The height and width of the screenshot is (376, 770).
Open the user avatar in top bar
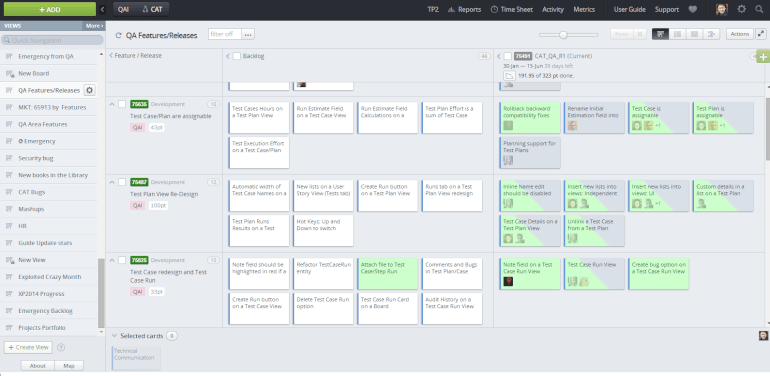pos(721,9)
